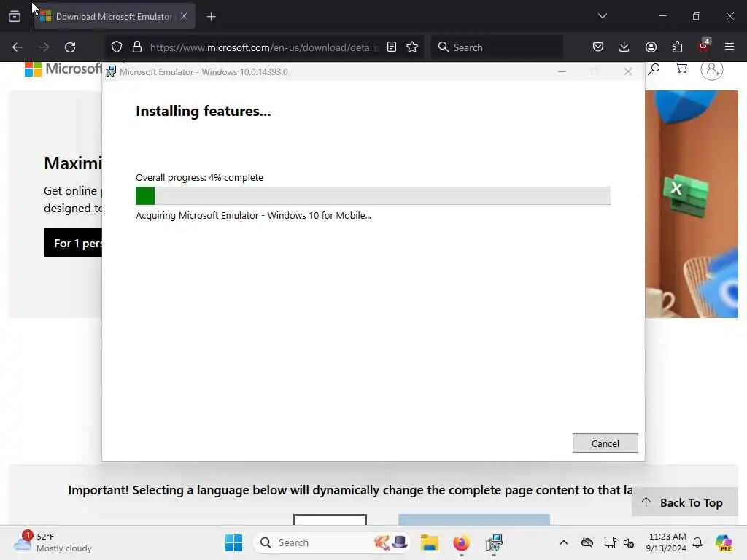Screen dimensions: 747x560
Task: Launch Copilot from the taskbar
Action: pyautogui.click(x=724, y=542)
